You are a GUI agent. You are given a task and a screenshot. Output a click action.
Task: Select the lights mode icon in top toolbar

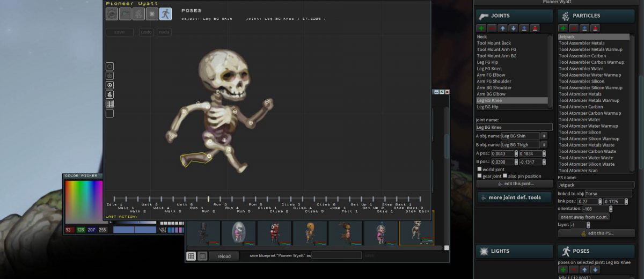pyautogui.click(x=152, y=14)
